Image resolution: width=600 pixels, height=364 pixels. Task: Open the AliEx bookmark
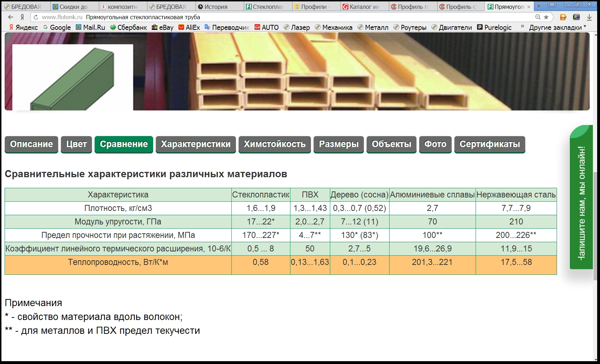click(189, 27)
